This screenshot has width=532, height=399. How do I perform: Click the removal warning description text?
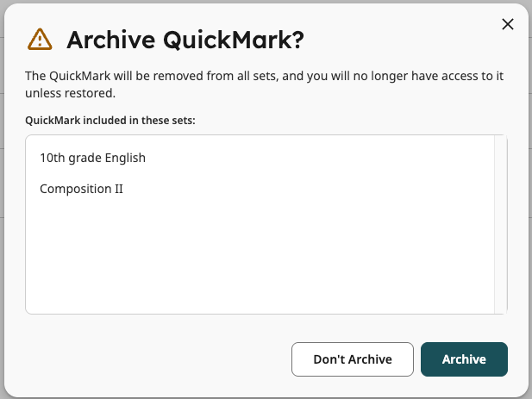point(265,84)
